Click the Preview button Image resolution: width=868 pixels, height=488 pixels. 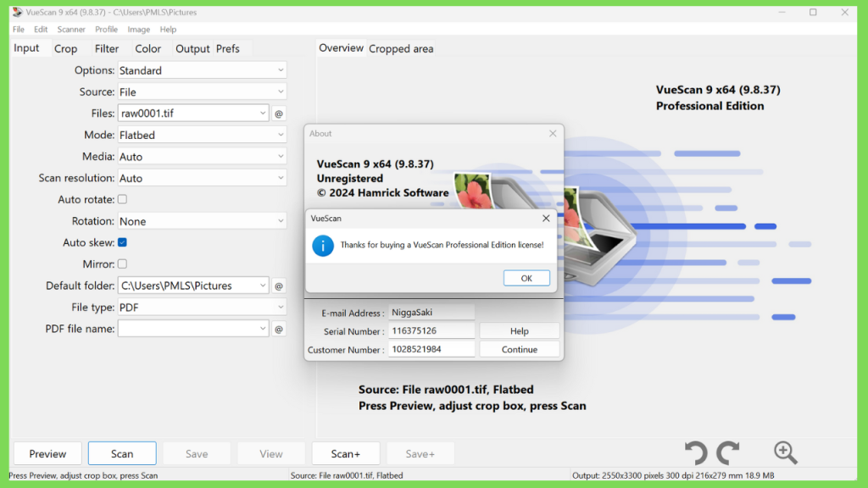[x=47, y=454]
